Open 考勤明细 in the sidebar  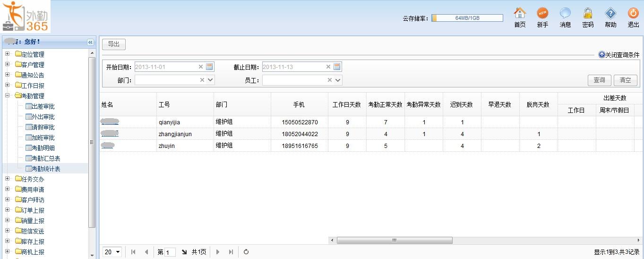point(43,148)
